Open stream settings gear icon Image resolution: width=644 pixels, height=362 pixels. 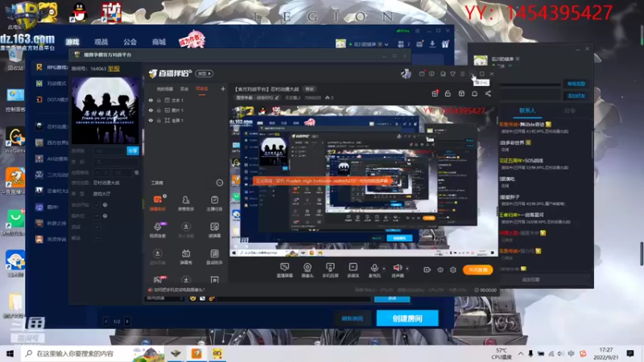click(x=453, y=269)
